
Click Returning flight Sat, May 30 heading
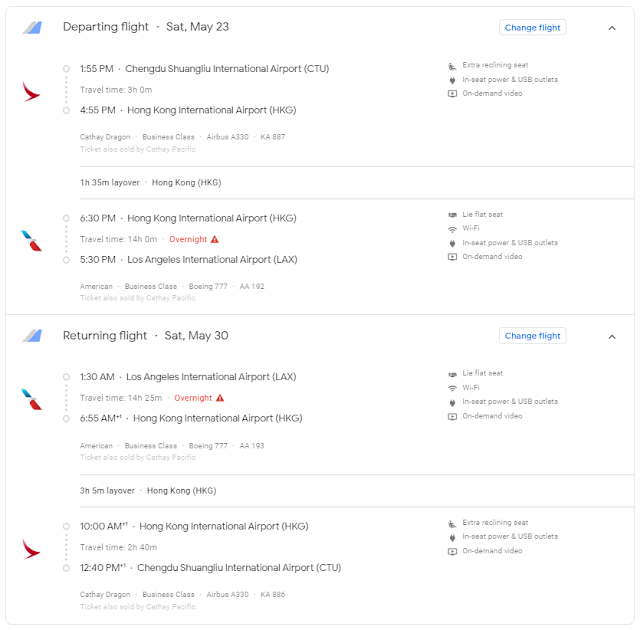point(145,336)
